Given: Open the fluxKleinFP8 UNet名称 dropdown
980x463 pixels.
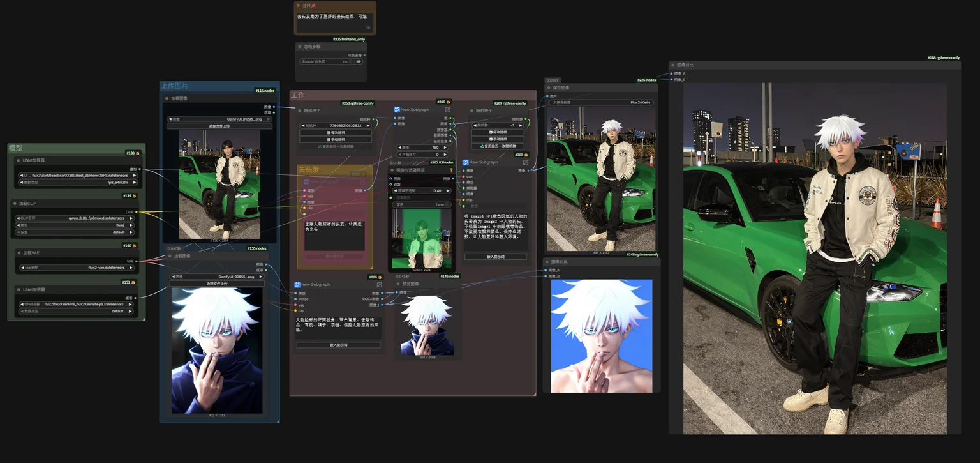Looking at the screenshot, I should tap(75, 304).
